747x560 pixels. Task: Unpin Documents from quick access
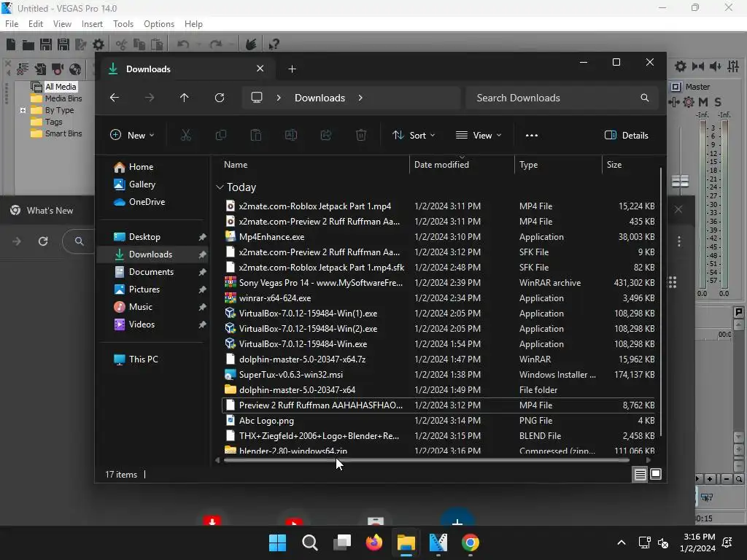[x=202, y=272]
